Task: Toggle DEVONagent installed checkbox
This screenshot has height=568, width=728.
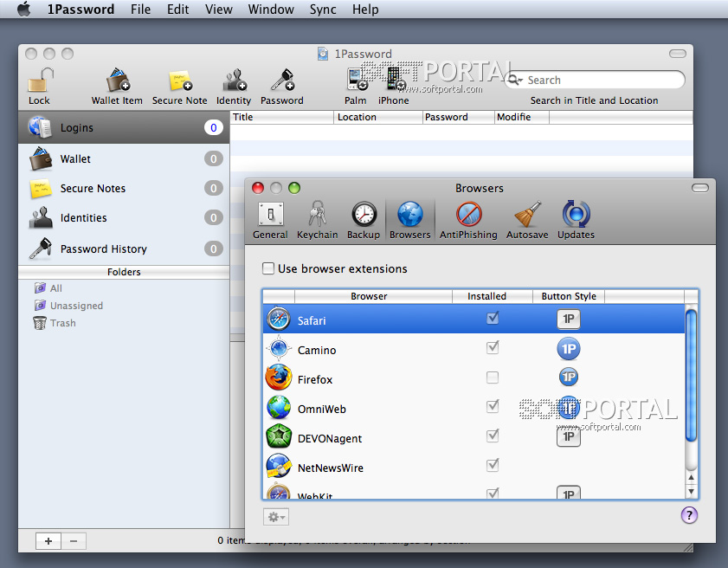Action: click(493, 436)
